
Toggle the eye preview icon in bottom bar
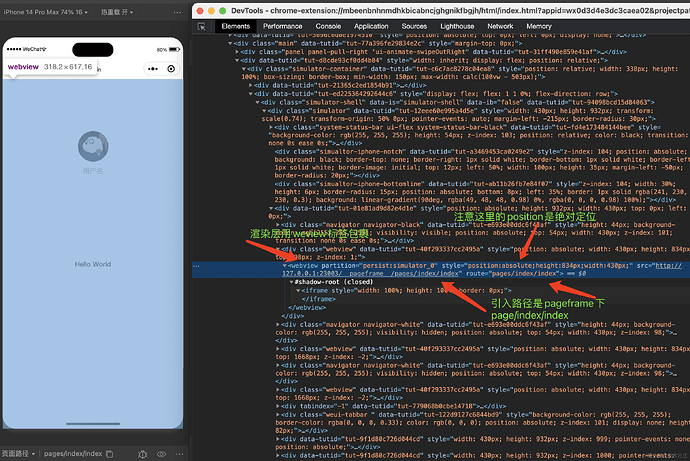pyautogui.click(x=161, y=454)
